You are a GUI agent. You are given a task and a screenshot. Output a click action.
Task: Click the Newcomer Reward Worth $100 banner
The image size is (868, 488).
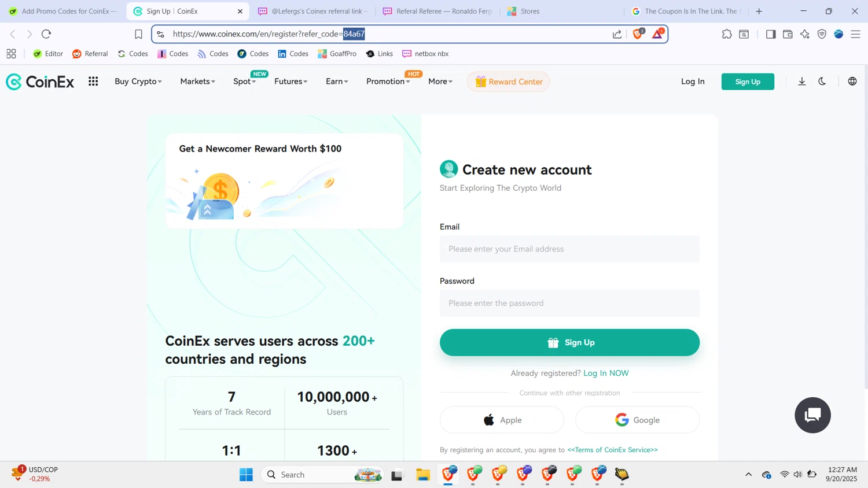pos(284,181)
